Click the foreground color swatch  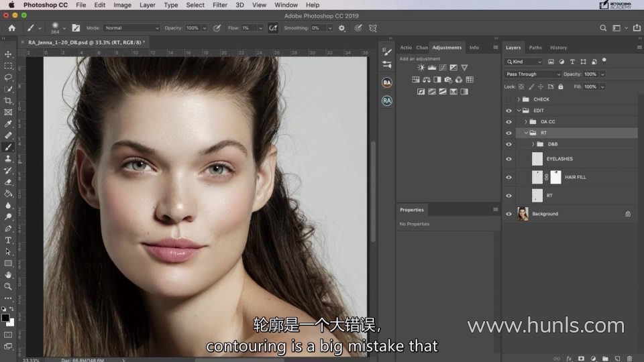(x=5, y=318)
